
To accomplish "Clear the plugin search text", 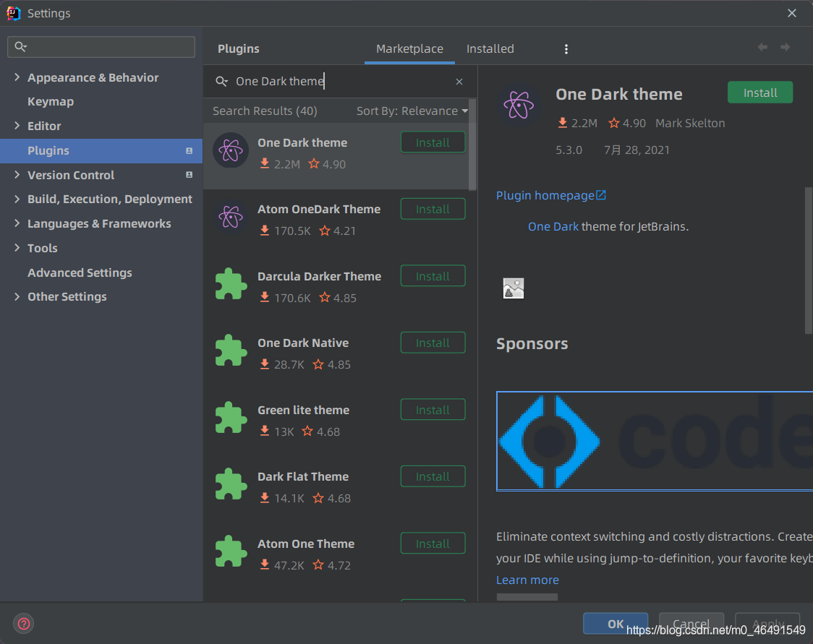I will pos(459,82).
